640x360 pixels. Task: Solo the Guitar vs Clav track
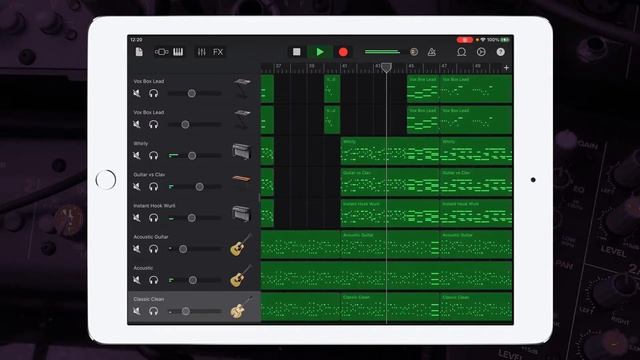(x=153, y=187)
